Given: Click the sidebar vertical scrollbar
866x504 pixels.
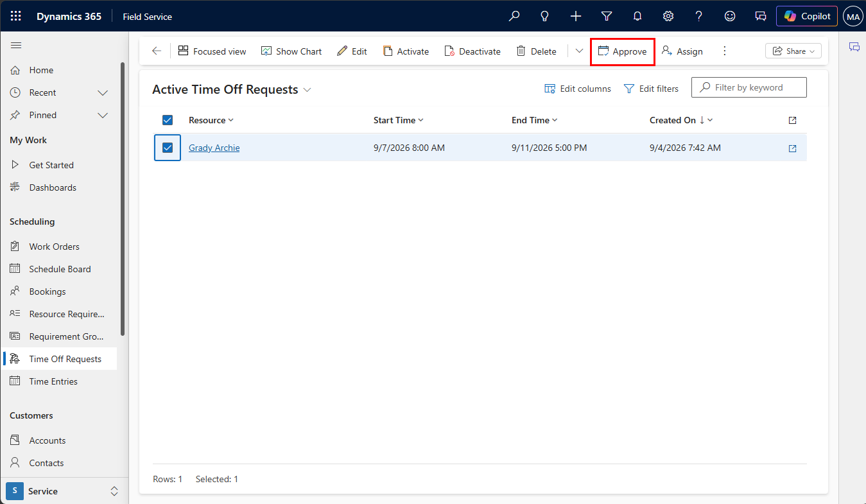Looking at the screenshot, I should tap(122, 199).
